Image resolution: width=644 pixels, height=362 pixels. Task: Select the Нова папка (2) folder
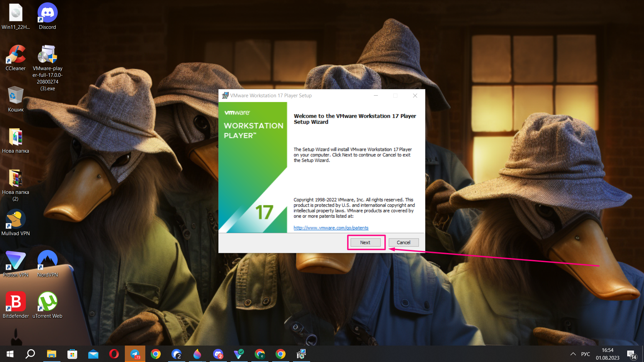(x=15, y=185)
